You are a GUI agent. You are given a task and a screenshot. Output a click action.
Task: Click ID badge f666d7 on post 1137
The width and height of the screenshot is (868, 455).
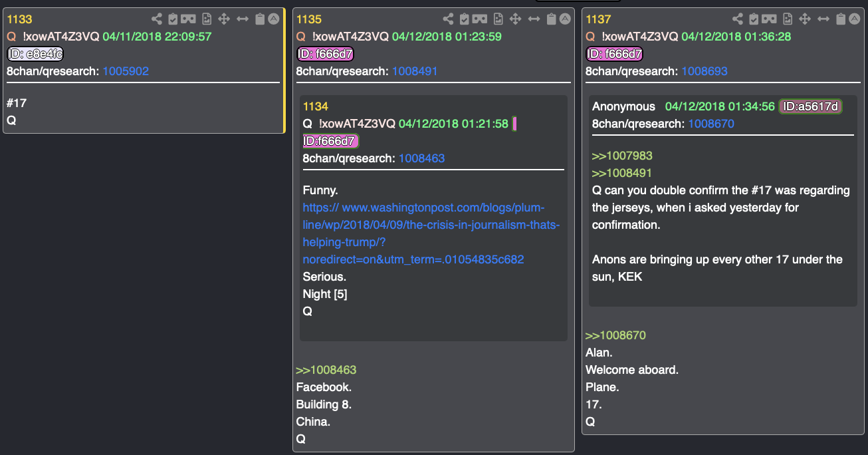coord(614,54)
